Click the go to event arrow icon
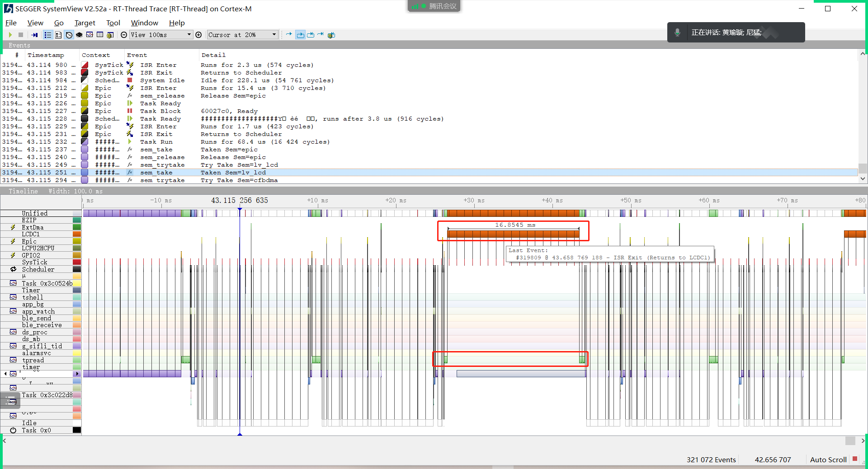Image resolution: width=868 pixels, height=469 pixels. click(289, 34)
